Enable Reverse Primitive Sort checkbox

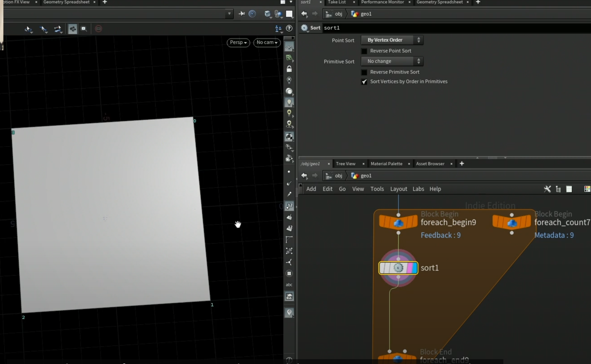click(364, 72)
